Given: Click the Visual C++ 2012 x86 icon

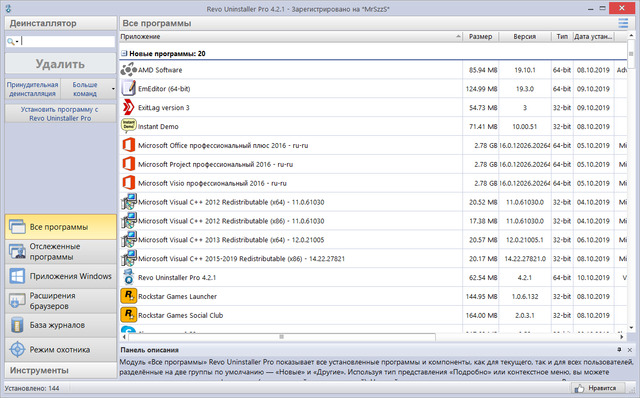Looking at the screenshot, I should tap(129, 220).
